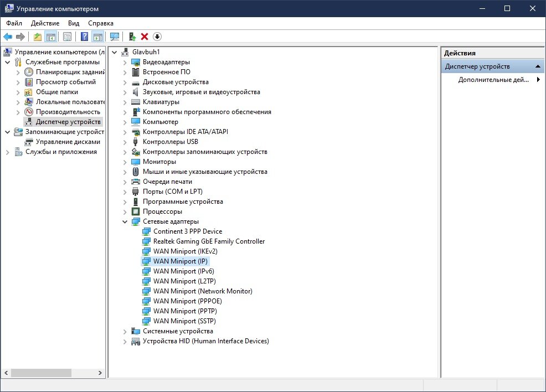The height and width of the screenshot is (392, 546).
Task: Click the Дисковые устройства drive icon
Action: click(136, 82)
